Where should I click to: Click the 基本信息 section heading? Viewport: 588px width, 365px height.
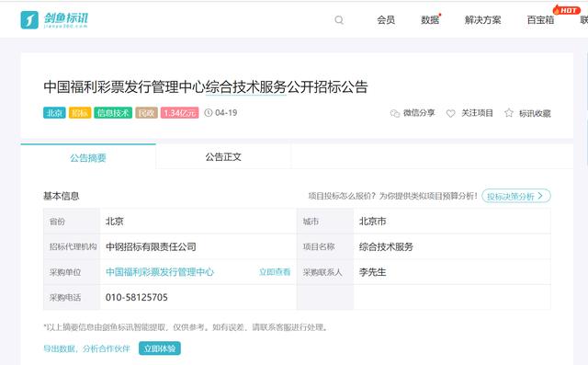62,196
